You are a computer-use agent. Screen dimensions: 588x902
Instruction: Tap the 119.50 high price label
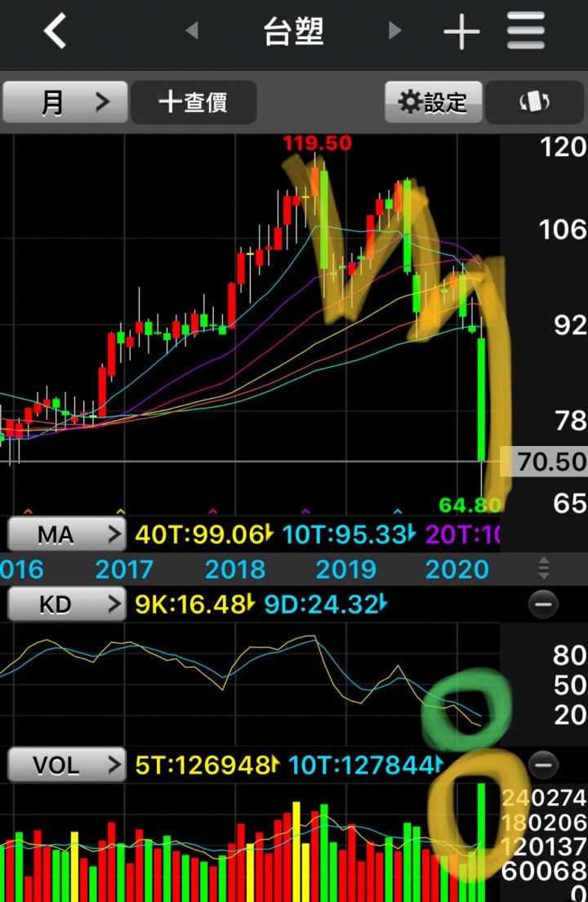[x=318, y=143]
